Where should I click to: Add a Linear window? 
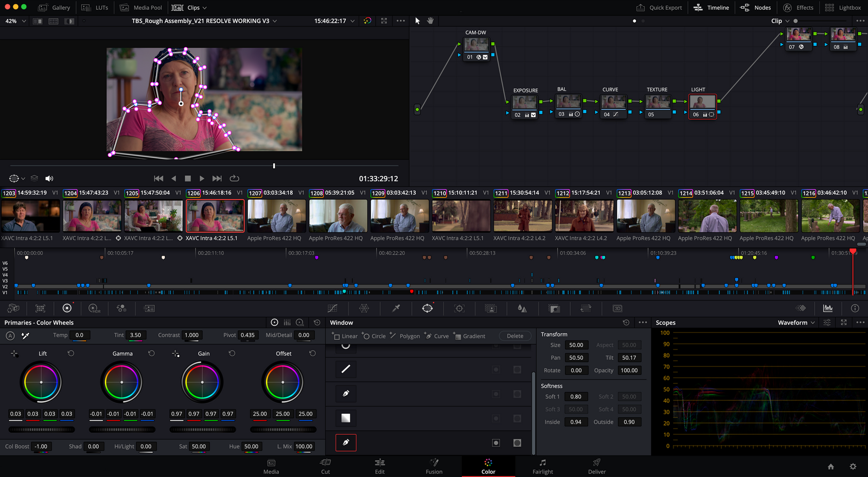click(x=345, y=336)
